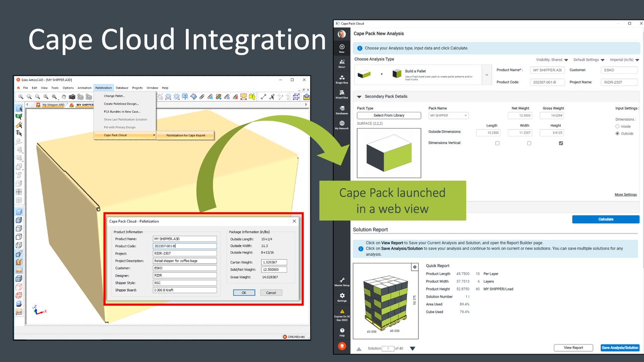This screenshot has height=362, width=644.
Task: Open Databases from the sidebar
Action: click(342, 109)
